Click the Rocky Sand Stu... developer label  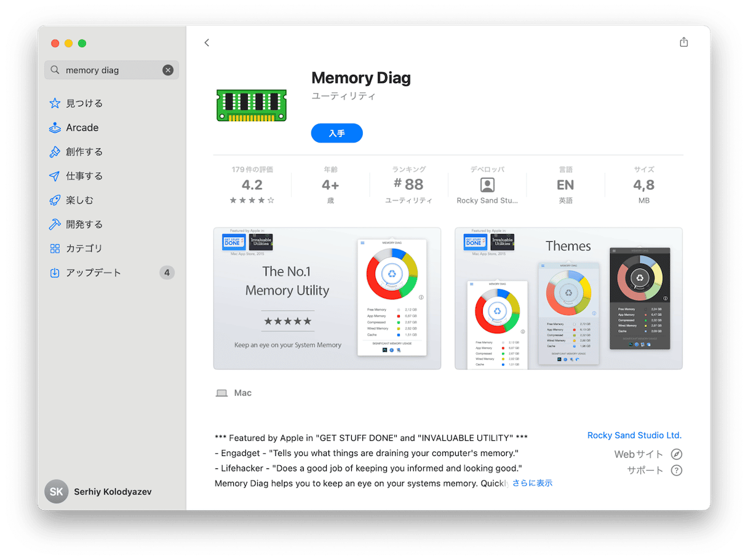point(487,200)
